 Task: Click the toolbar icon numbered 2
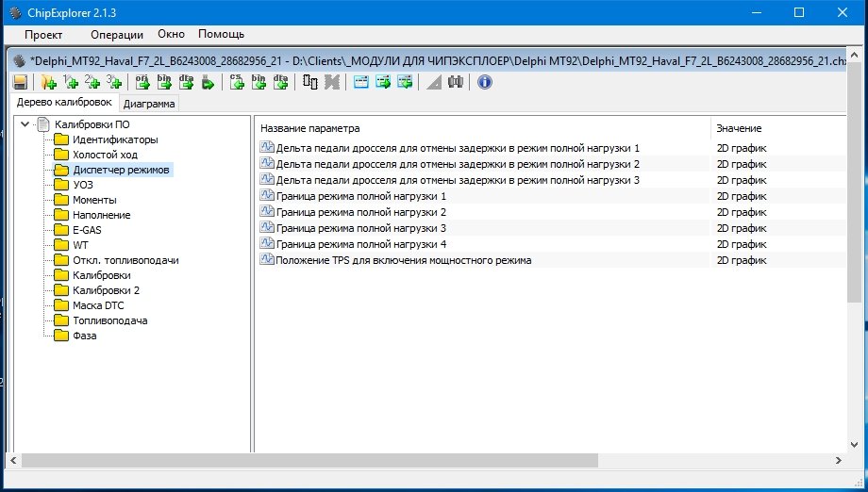pyautogui.click(x=92, y=82)
